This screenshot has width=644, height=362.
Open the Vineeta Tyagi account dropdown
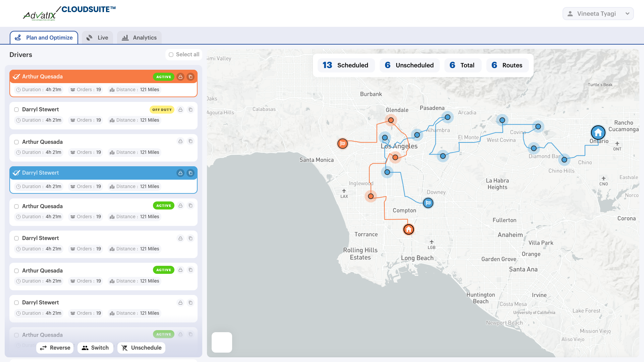627,14
